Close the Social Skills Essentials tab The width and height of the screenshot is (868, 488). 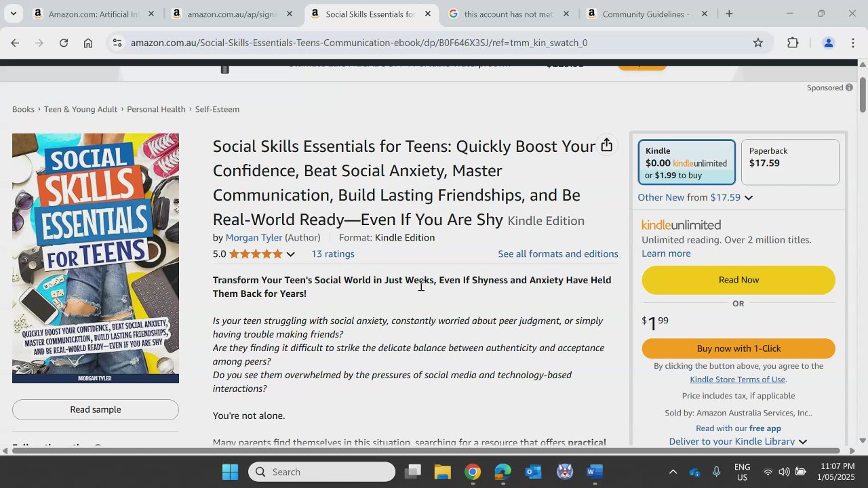(428, 14)
